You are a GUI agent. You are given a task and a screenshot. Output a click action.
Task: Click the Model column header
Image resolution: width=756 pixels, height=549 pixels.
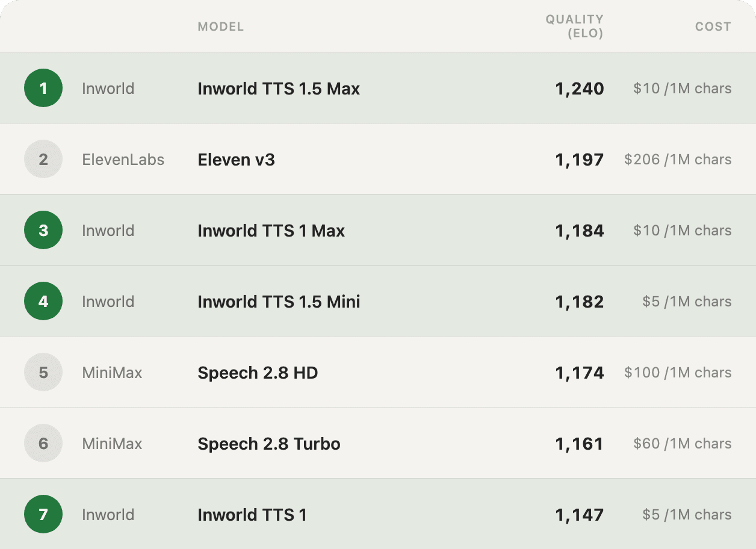click(220, 26)
